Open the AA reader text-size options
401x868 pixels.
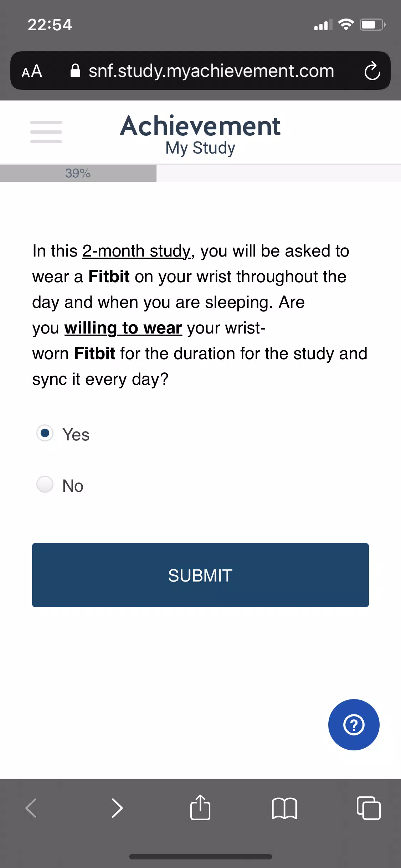point(32,71)
